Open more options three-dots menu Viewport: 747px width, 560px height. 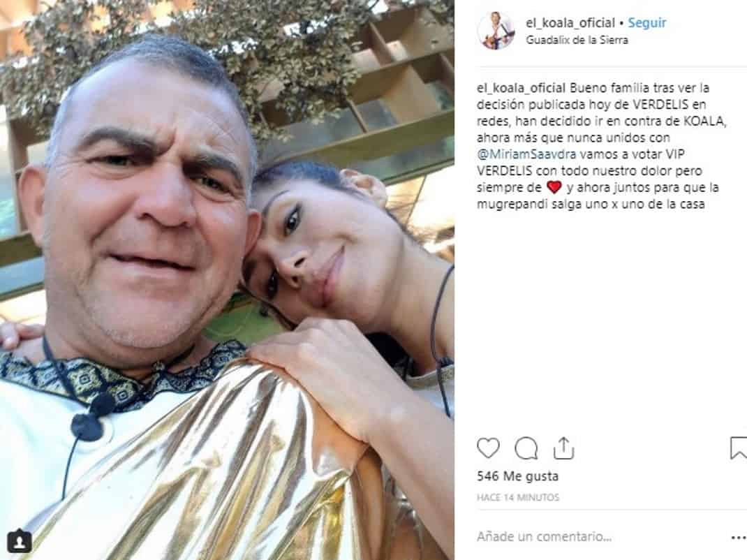tap(739, 538)
